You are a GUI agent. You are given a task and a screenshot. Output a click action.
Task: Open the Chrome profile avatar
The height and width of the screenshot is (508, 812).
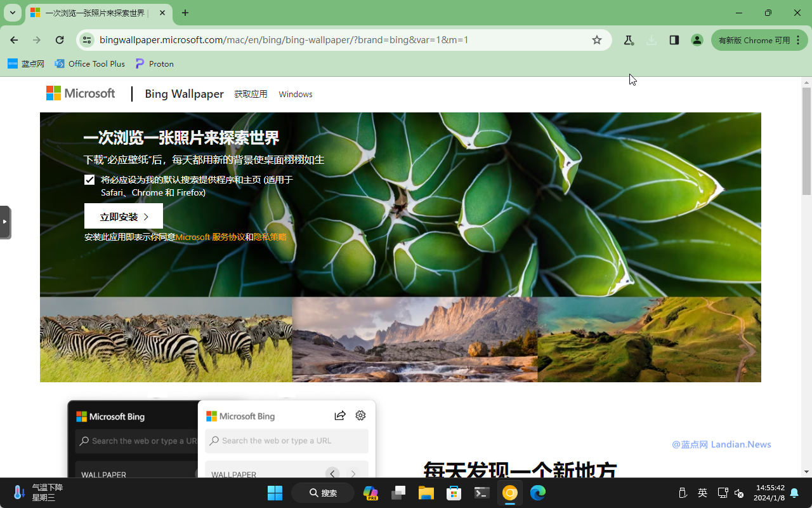(x=697, y=40)
